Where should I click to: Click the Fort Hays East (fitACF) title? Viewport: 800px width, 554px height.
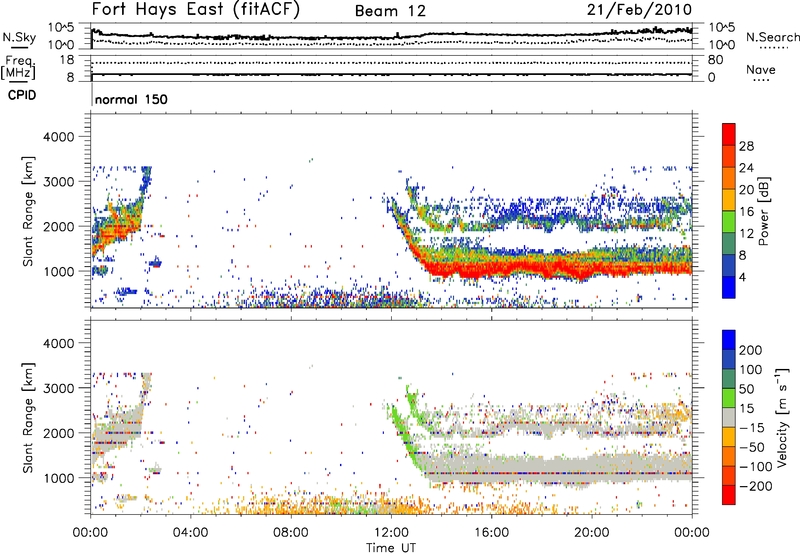pos(195,10)
